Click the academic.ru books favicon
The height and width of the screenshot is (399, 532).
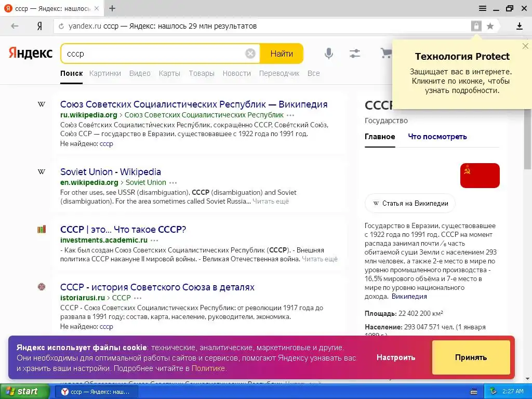point(42,229)
